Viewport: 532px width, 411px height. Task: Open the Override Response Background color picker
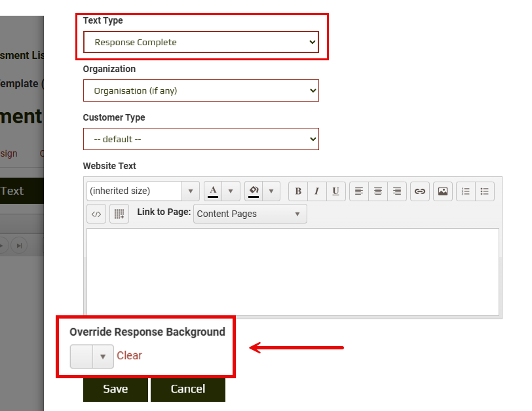92,357
